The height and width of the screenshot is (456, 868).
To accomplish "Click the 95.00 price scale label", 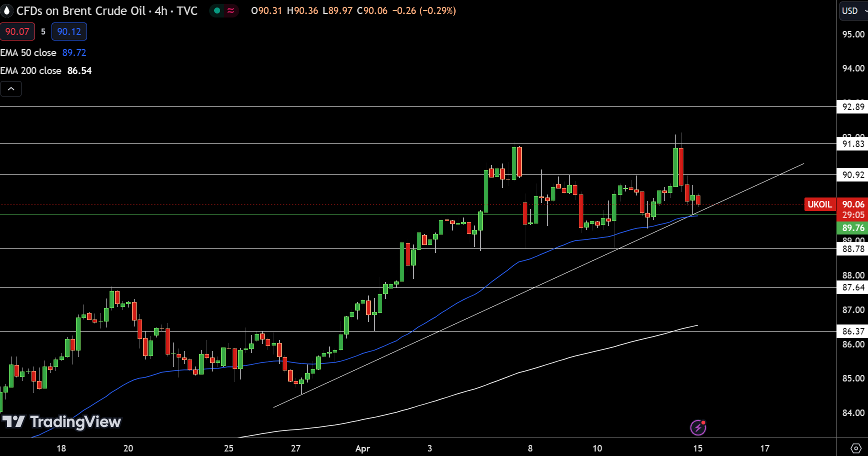I will pyautogui.click(x=853, y=34).
